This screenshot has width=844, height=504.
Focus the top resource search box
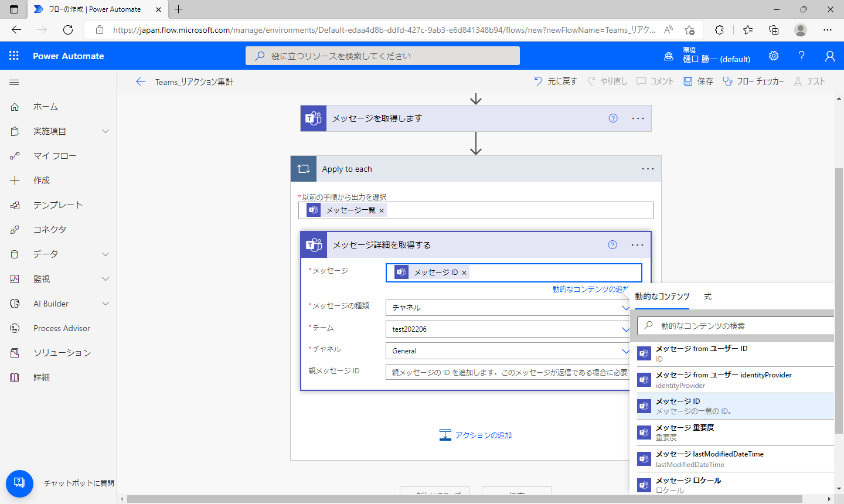pyautogui.click(x=383, y=56)
